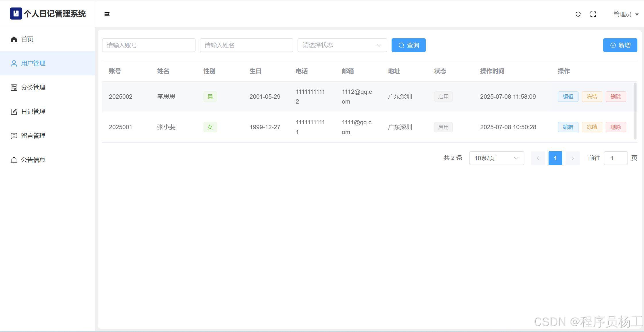Viewport: 644px width, 332px height.
Task: Click the 新增 add user button
Action: point(620,45)
